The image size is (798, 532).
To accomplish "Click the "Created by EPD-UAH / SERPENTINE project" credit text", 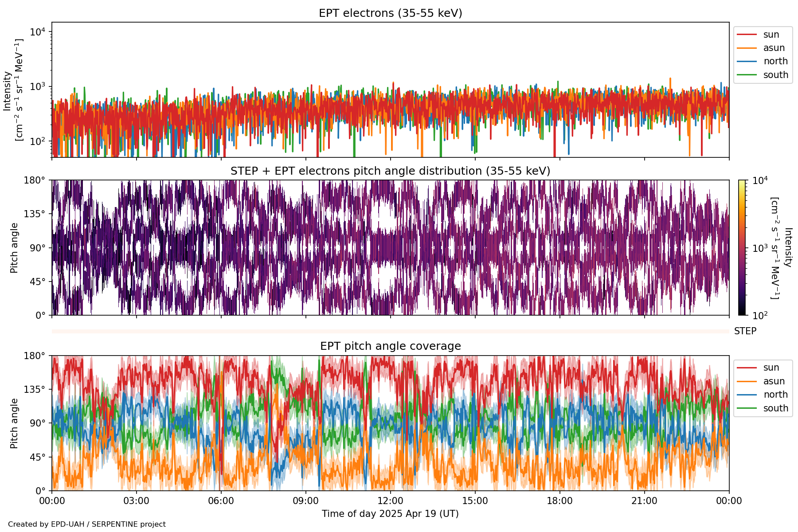I will pyautogui.click(x=87, y=524).
